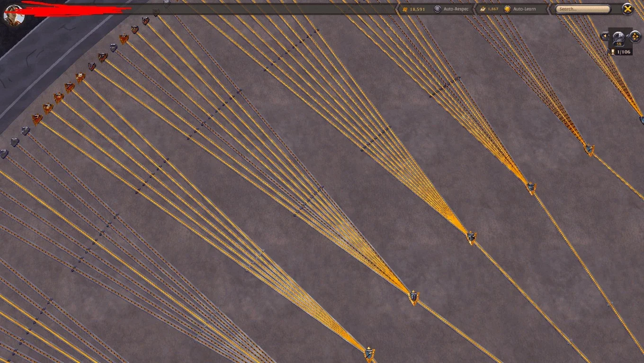This screenshot has height=363, width=644.
Task: Toggle the Auto-Respec switch
Action: pyautogui.click(x=438, y=9)
